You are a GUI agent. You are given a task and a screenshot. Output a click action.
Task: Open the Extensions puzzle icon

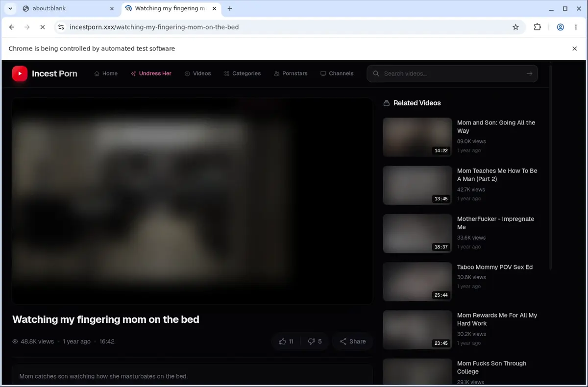tap(538, 27)
